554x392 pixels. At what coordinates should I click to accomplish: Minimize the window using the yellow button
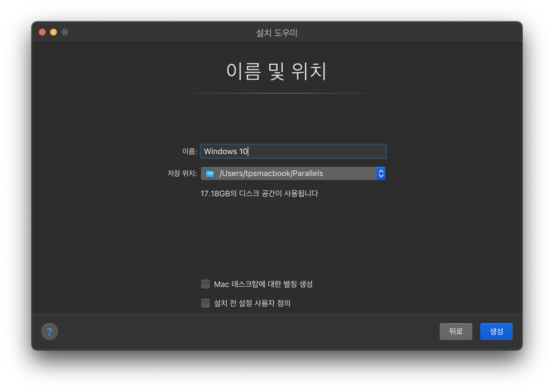click(x=53, y=32)
